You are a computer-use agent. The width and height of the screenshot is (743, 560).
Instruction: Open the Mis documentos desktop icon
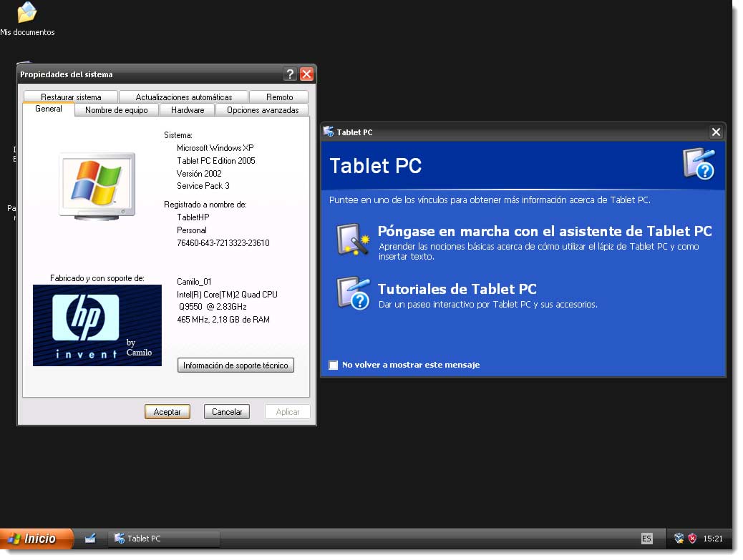pyautogui.click(x=27, y=19)
